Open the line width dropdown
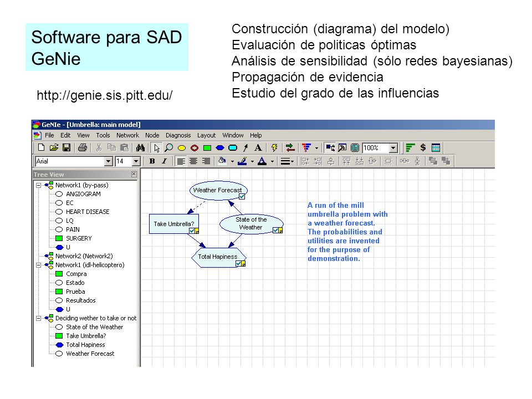 click(x=287, y=161)
